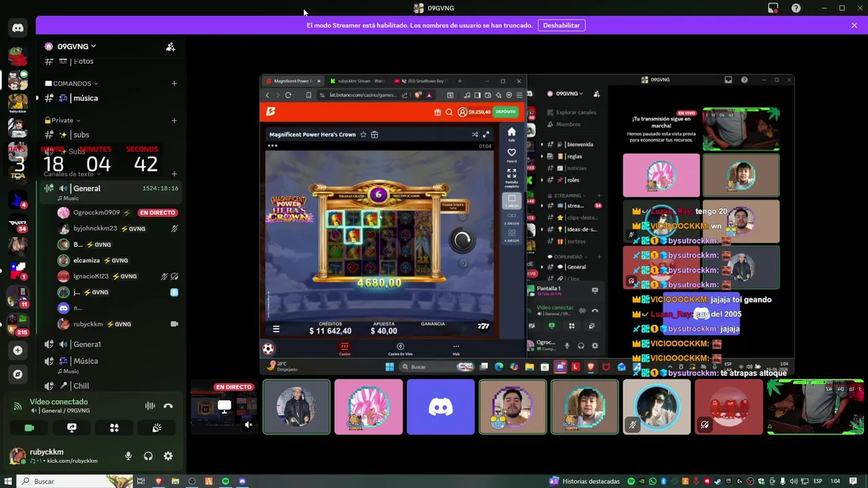Select the Discord logo participant tile

[441, 407]
